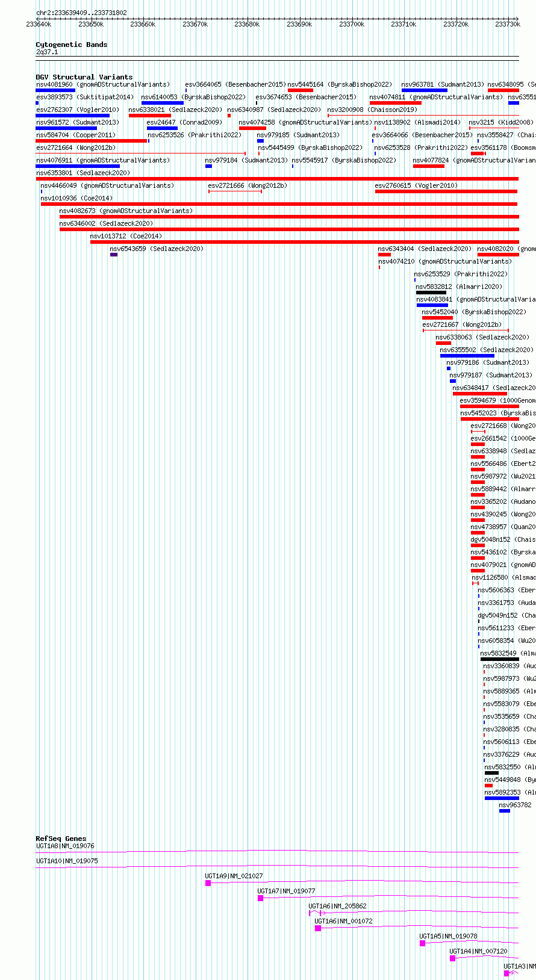The height and width of the screenshot is (980, 536).
Task: Open nsv5445499 ByrskaBishop2022 variant
Action: (x=311, y=147)
